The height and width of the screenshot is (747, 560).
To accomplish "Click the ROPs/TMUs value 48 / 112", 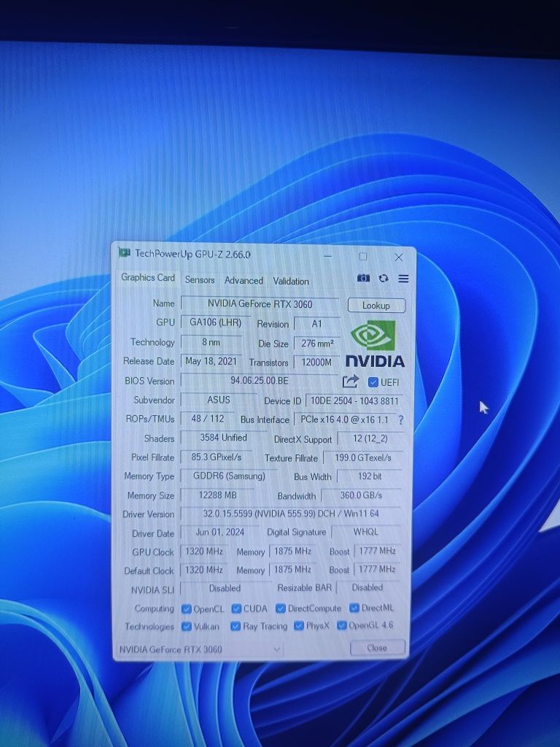I will 207,419.
